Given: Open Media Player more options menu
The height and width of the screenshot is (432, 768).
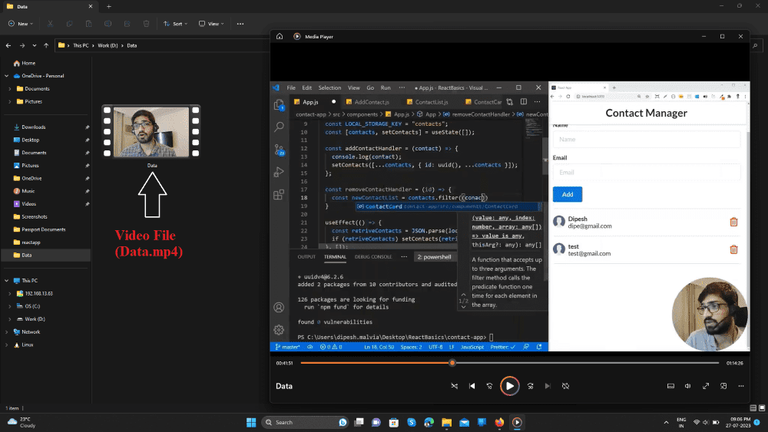Looking at the screenshot, I should click(x=741, y=385).
